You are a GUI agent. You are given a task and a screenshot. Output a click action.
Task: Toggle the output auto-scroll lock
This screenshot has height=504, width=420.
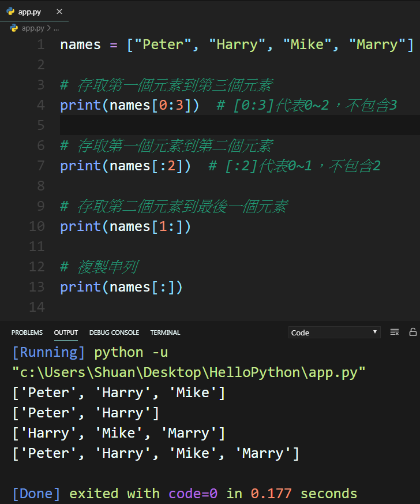click(x=412, y=332)
